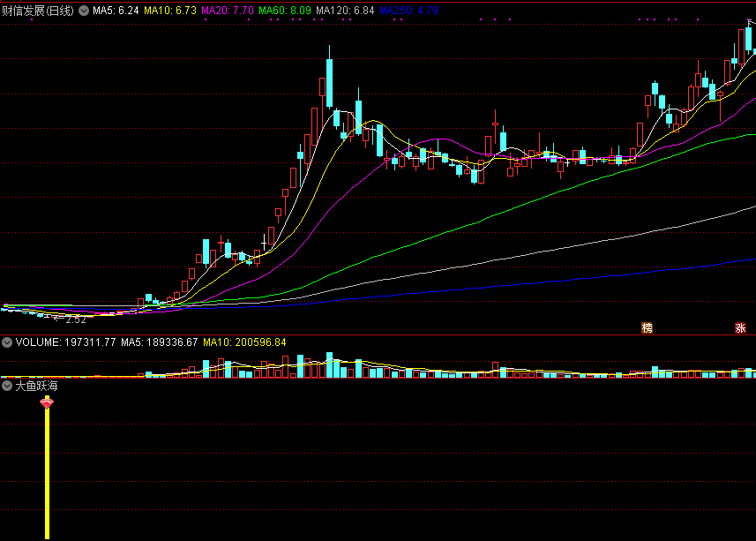756x541 pixels.
Task: Click the MA20: 7.70 label
Action: (x=228, y=11)
